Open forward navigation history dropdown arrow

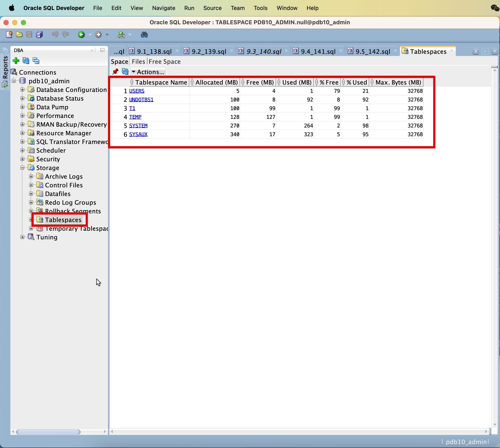[x=107, y=35]
